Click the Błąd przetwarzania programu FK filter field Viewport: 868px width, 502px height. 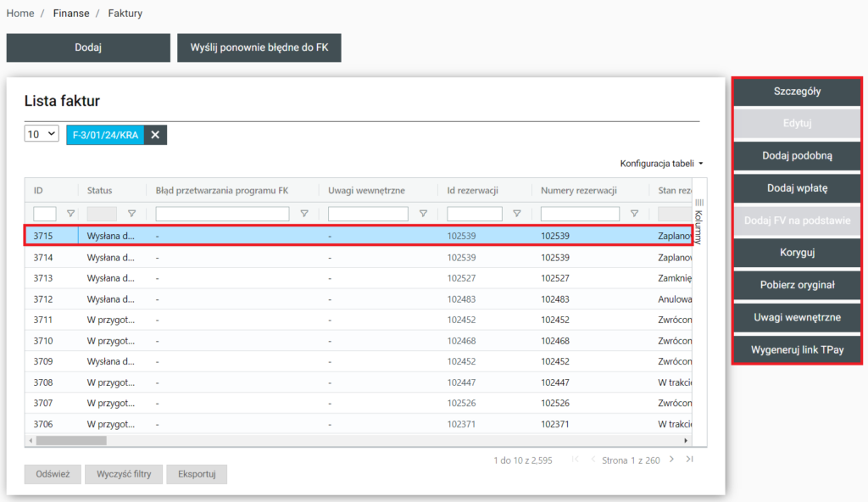[222, 214]
